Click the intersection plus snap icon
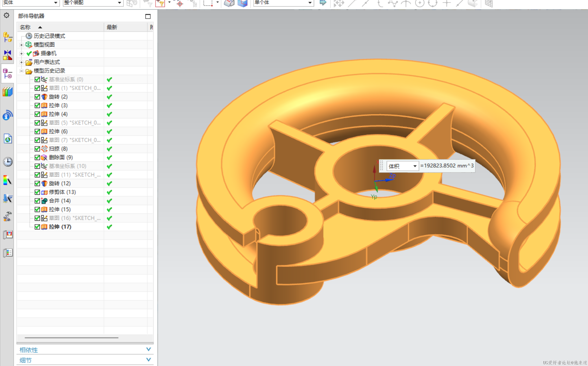588x366 pixels. 447,3
